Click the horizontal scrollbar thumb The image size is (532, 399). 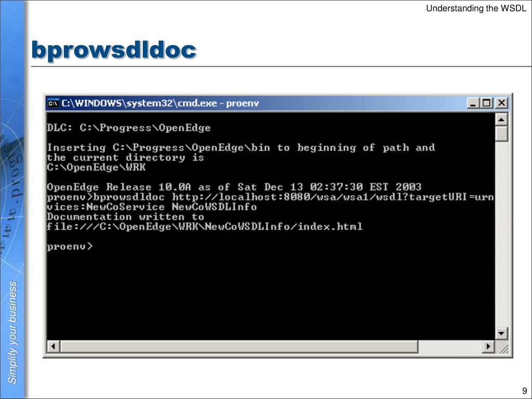pos(239,347)
